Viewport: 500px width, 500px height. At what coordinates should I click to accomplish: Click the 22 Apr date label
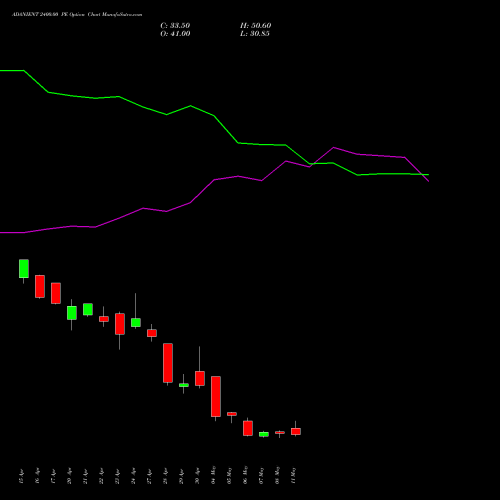(102, 476)
